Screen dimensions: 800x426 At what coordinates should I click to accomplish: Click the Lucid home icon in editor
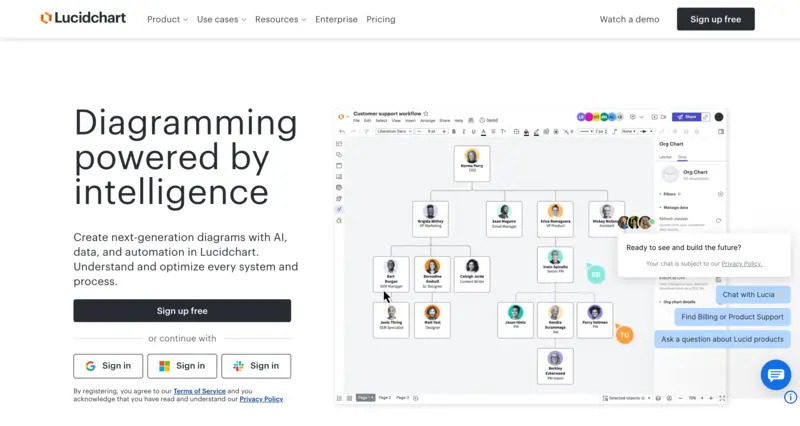(x=341, y=117)
